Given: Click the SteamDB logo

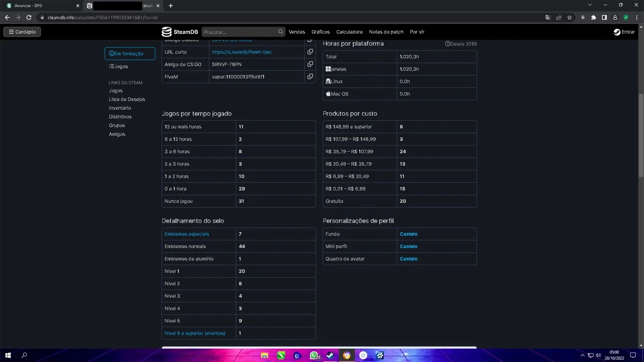Looking at the screenshot, I should pyautogui.click(x=180, y=32).
